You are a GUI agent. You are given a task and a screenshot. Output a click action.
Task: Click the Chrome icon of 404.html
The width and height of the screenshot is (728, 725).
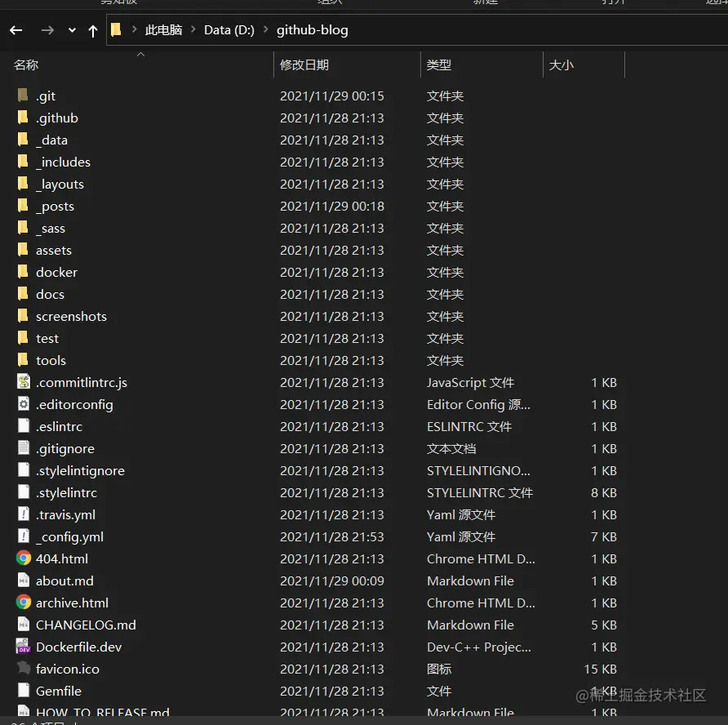tap(23, 558)
